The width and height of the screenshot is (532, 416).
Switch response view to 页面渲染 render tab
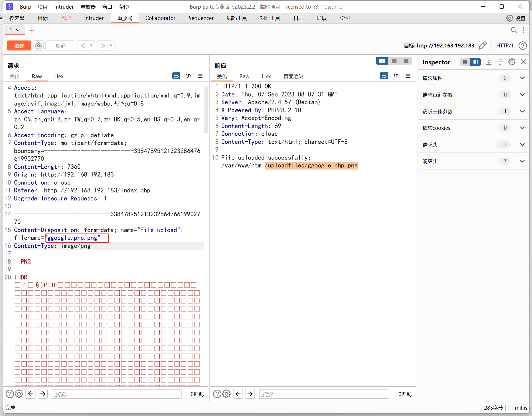pos(293,76)
